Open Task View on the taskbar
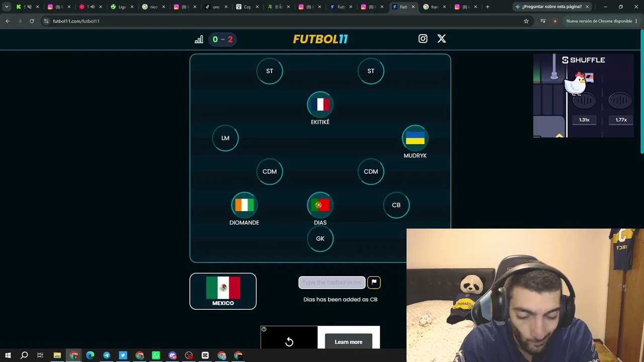Image resolution: width=644 pixels, height=362 pixels. point(40,355)
